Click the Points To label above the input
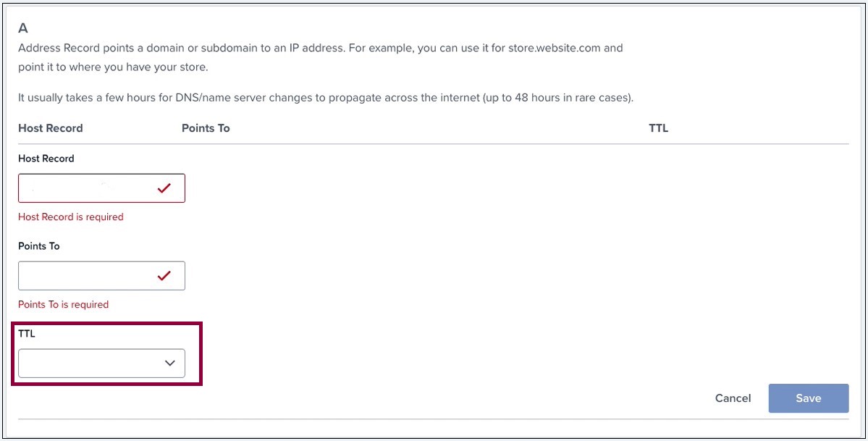The height and width of the screenshot is (441, 868). (x=39, y=246)
